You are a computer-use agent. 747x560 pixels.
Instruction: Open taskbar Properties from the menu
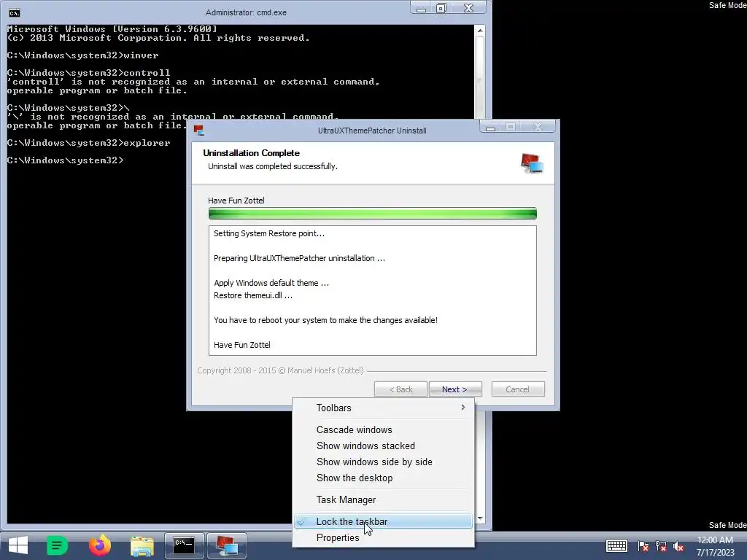pos(384,537)
